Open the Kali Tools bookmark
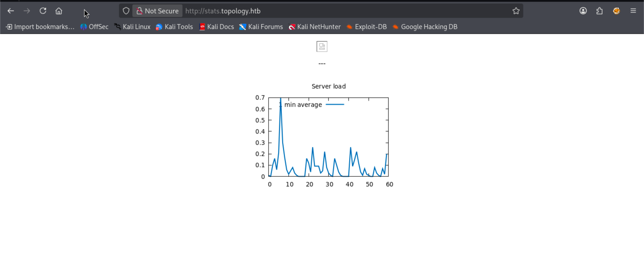 (x=174, y=27)
